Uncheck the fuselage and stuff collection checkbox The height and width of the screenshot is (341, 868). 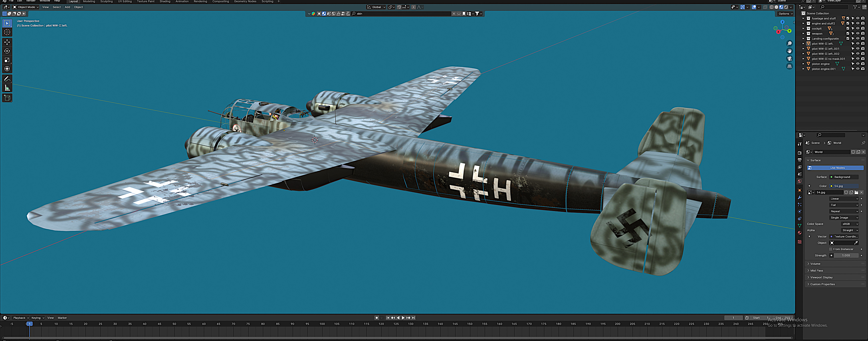tap(848, 18)
